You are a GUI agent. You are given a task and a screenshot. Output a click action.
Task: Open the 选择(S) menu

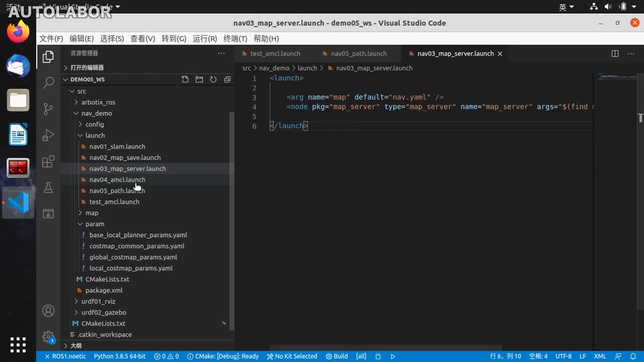(x=112, y=39)
